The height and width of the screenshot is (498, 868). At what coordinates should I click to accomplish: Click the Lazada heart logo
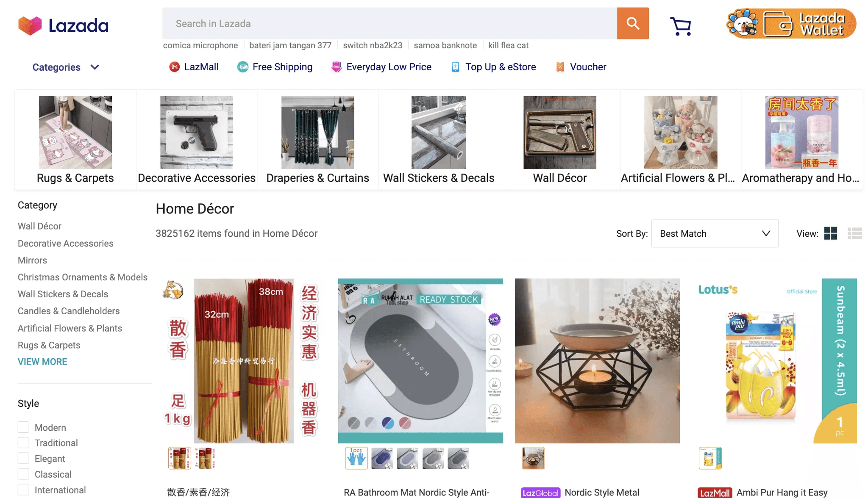30,26
